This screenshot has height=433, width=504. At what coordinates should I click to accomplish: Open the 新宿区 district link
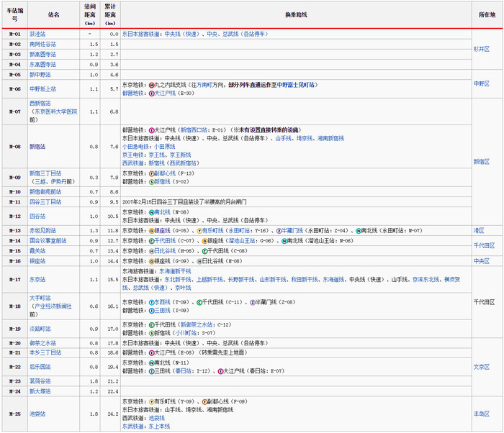pyautogui.click(x=481, y=162)
